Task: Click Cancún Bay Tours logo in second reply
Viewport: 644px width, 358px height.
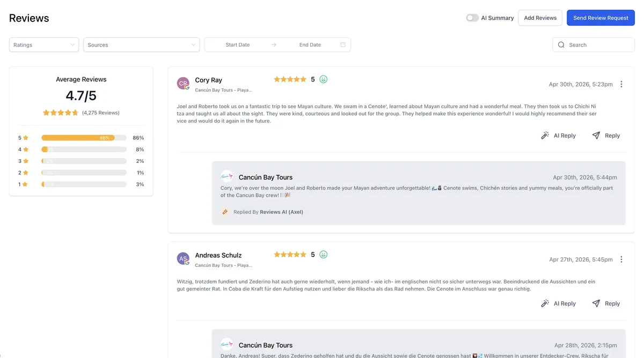Action: 227,345
